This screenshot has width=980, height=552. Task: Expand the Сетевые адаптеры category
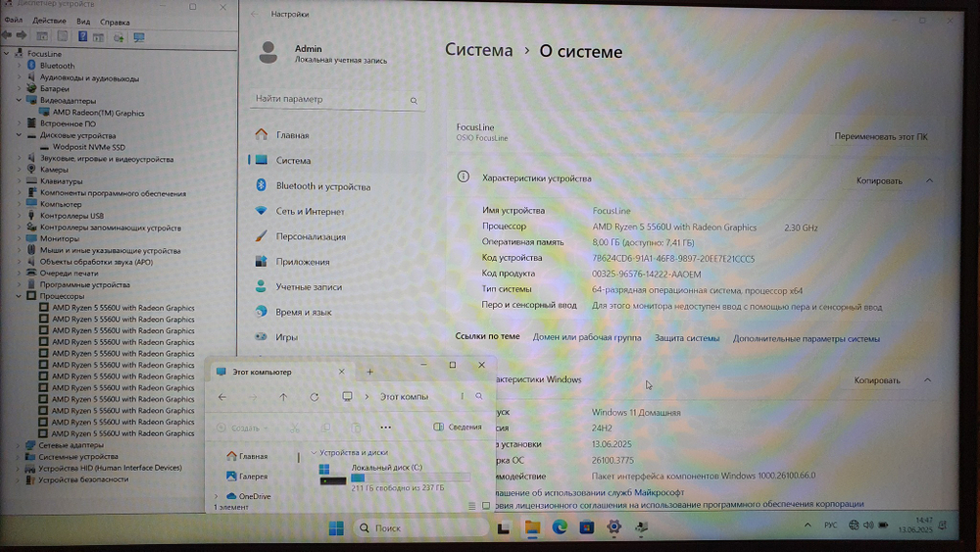click(18, 445)
